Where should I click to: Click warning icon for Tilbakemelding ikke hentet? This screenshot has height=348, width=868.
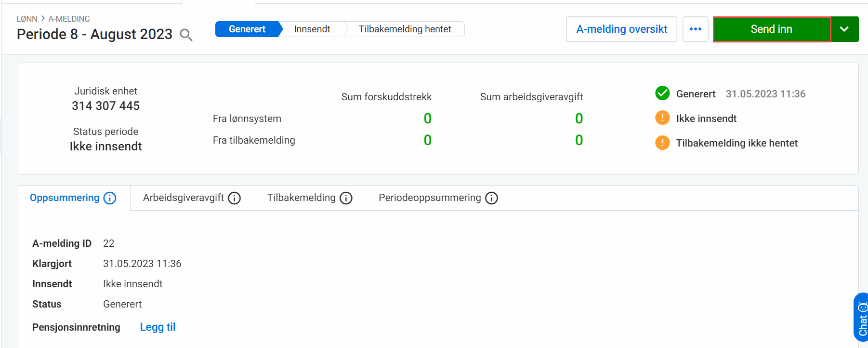coord(662,143)
